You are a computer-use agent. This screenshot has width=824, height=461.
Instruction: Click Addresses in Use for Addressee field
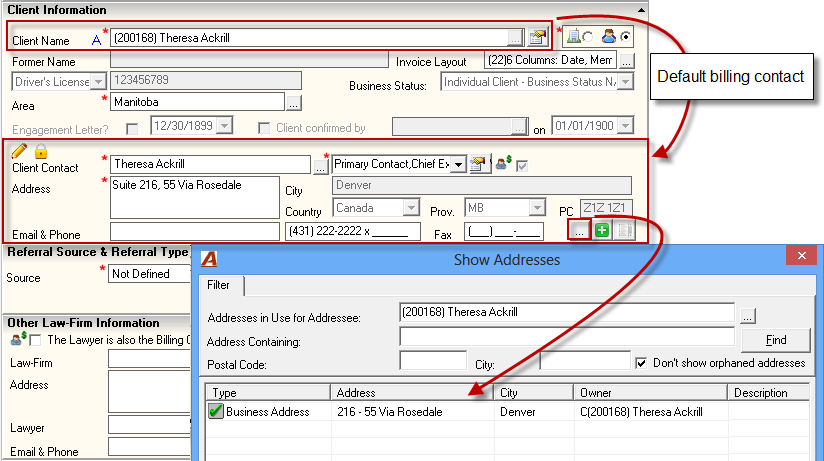click(567, 312)
